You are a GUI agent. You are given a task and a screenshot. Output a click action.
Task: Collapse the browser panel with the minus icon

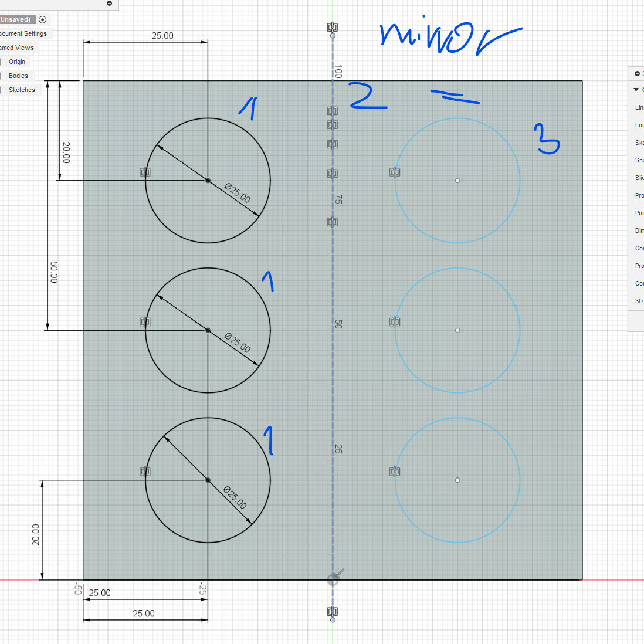click(109, 4)
